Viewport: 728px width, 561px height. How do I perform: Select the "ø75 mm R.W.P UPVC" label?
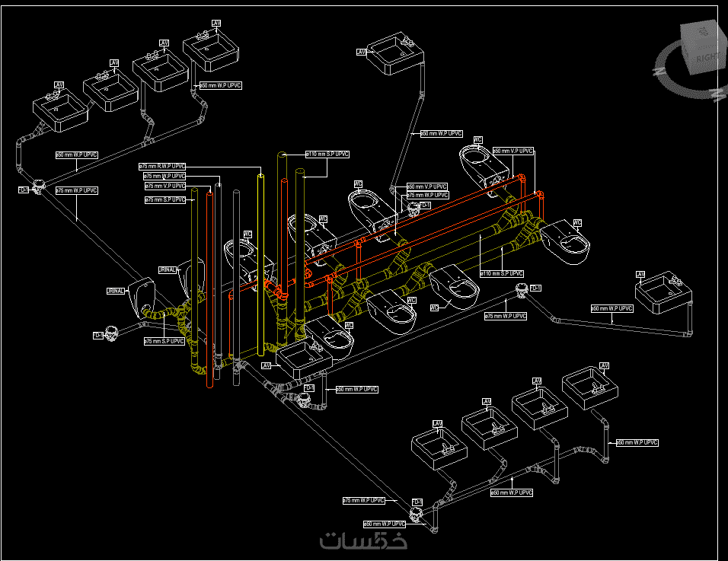(x=162, y=166)
